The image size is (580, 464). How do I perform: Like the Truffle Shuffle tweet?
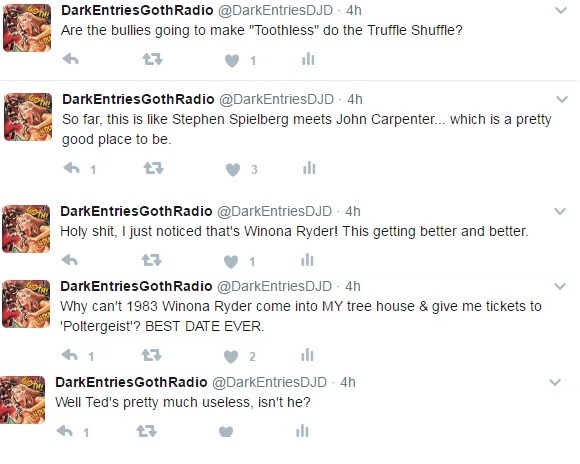pyautogui.click(x=232, y=60)
